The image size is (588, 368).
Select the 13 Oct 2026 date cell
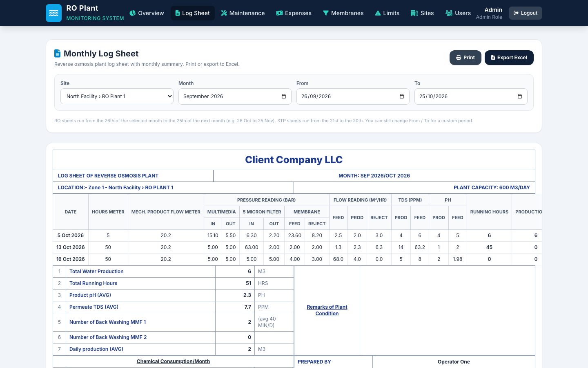coord(71,247)
